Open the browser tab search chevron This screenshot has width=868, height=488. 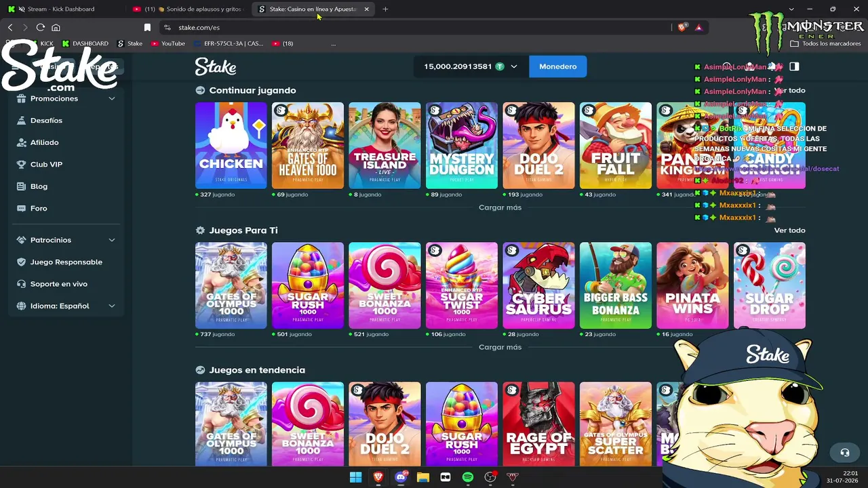791,9
